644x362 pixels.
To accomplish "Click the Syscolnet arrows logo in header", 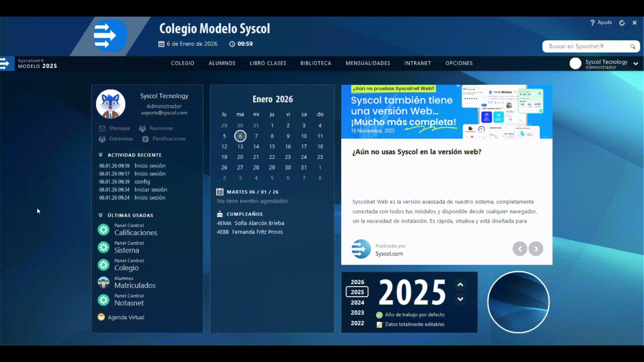I will [110, 35].
